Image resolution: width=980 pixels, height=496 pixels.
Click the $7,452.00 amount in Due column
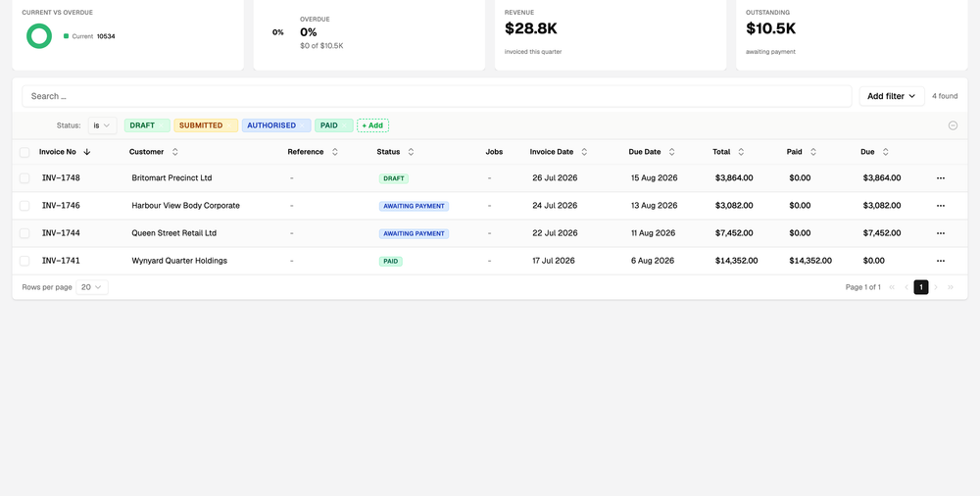click(x=882, y=233)
